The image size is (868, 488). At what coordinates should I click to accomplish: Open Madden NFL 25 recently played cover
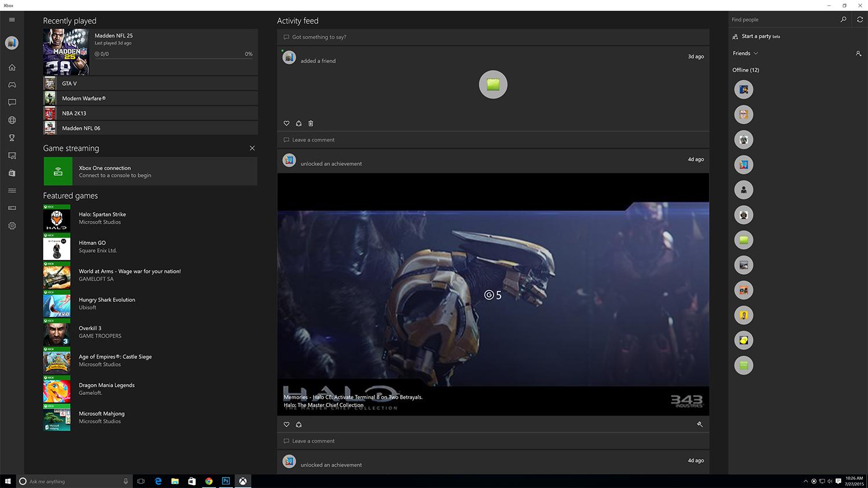coord(66,52)
